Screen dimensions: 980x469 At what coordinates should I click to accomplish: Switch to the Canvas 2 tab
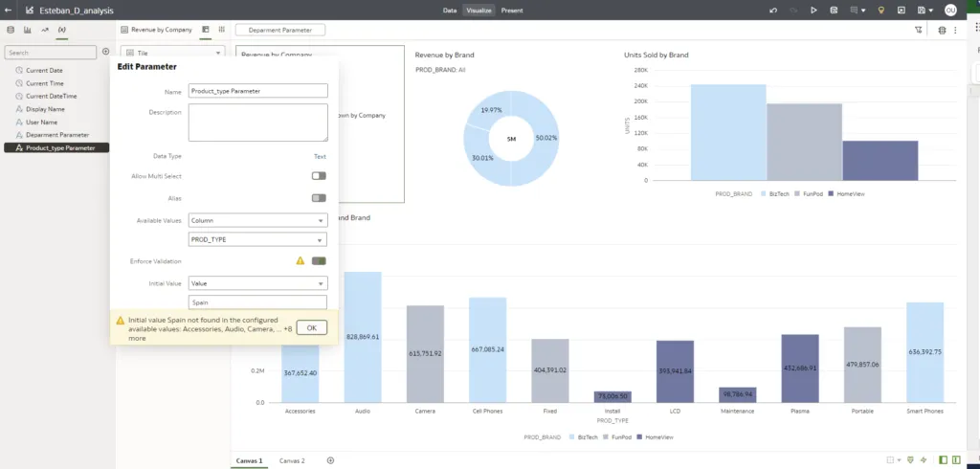click(292, 460)
